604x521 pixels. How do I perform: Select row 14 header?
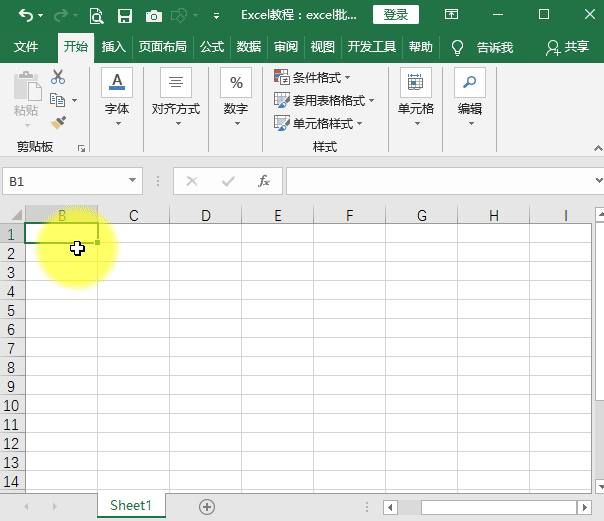pyautogui.click(x=12, y=481)
